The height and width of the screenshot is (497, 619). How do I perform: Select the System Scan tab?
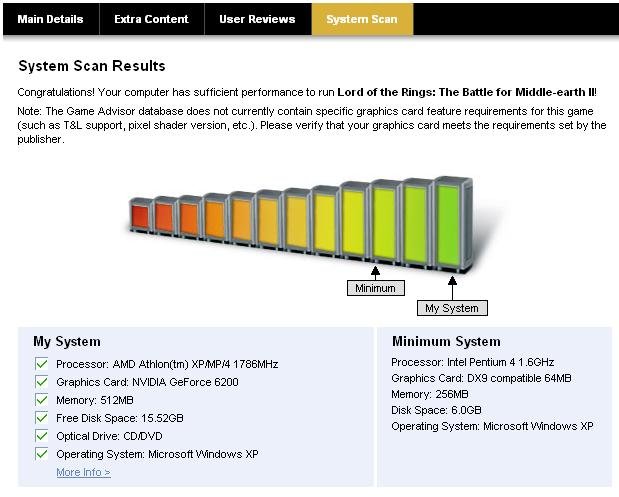(x=362, y=19)
